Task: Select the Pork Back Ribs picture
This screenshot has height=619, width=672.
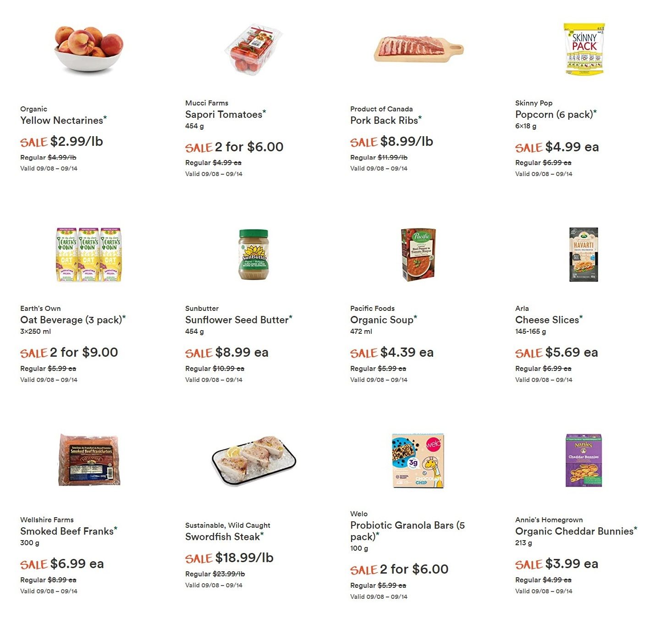Action: (x=419, y=49)
